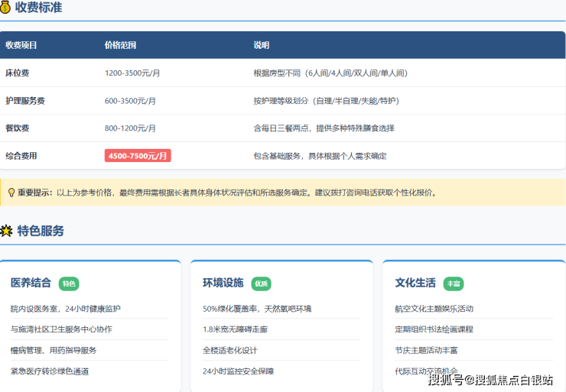The height and width of the screenshot is (392, 566).
Task: Click the green 丰富 badge
Action: pos(454,283)
